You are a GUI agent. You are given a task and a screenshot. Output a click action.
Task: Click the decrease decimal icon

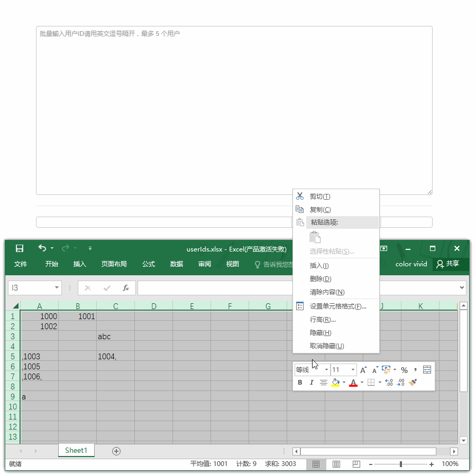coord(401,383)
